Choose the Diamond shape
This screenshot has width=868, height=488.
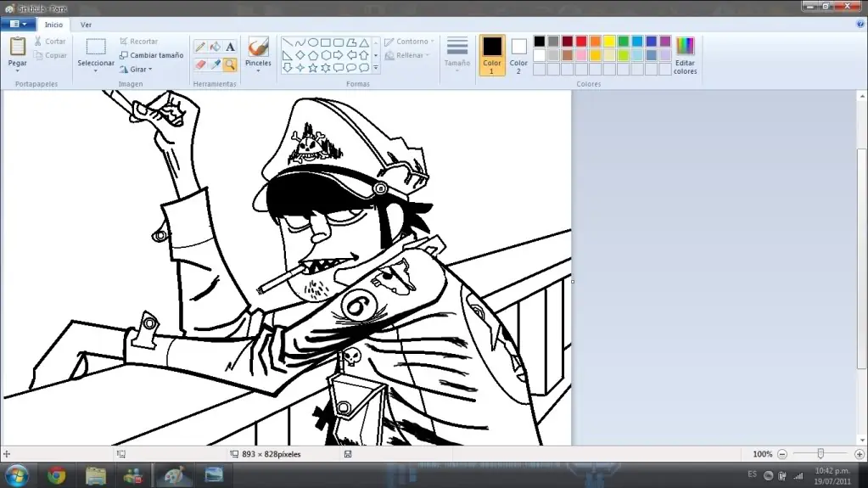click(300, 55)
